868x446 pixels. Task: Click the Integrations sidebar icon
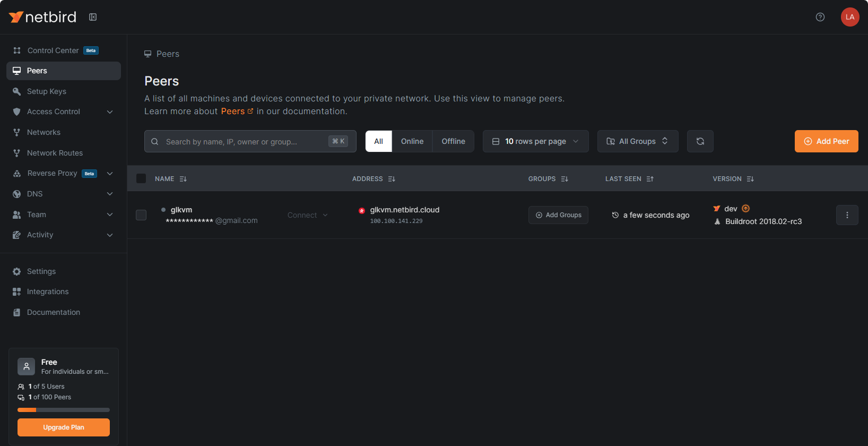point(17,291)
